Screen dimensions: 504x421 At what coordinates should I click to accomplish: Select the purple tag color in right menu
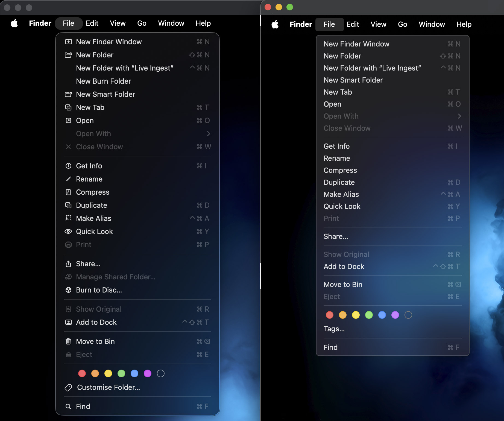(395, 315)
